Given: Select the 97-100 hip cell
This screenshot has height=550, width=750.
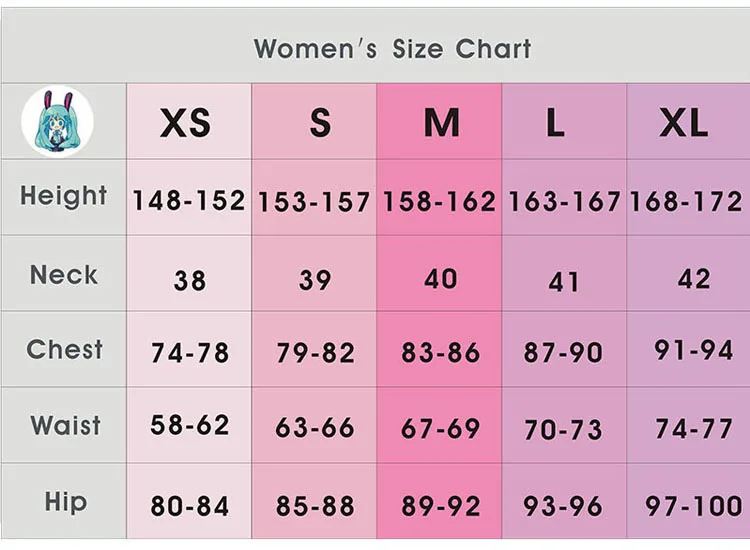Looking at the screenshot, I should tap(694, 506).
